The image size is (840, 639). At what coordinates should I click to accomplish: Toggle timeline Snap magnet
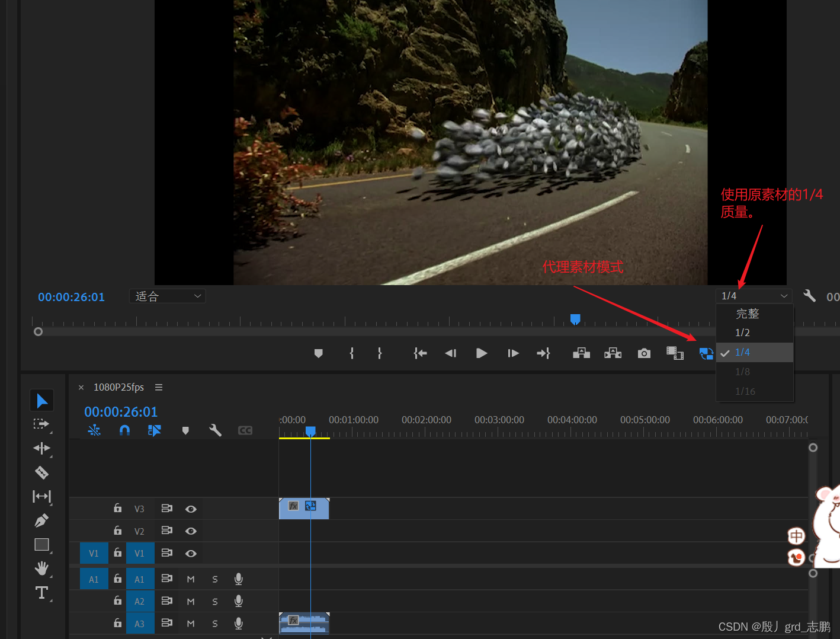click(x=124, y=430)
